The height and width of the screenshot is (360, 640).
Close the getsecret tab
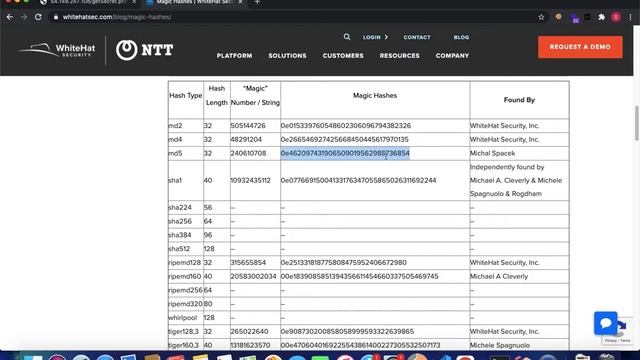134,2
